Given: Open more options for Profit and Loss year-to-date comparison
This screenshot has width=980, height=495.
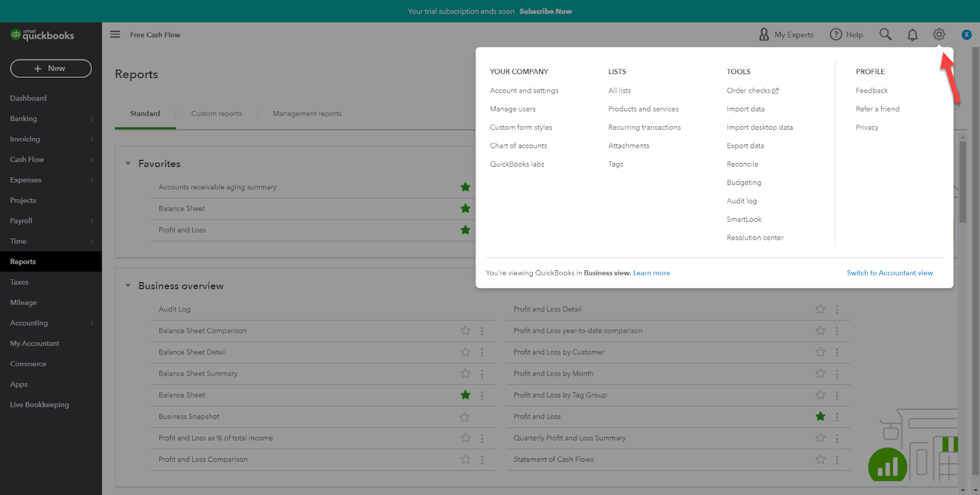Looking at the screenshot, I should click(837, 331).
